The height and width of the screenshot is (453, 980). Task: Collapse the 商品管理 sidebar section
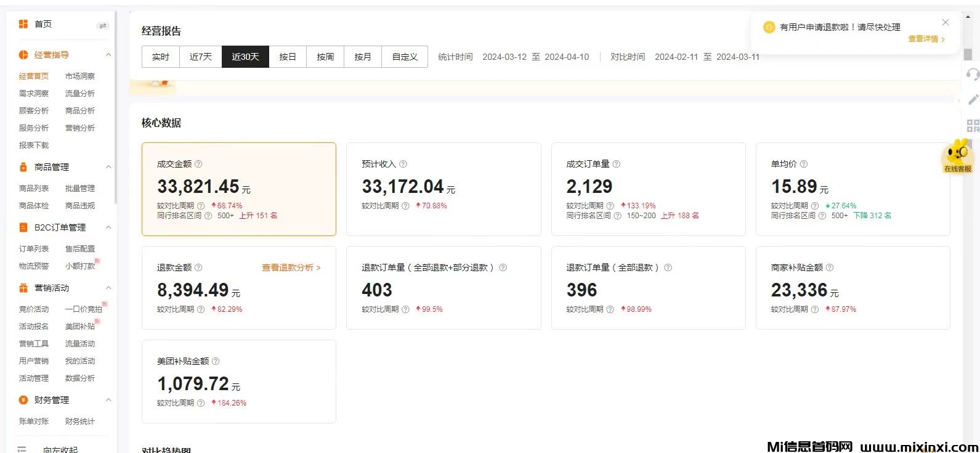tap(108, 167)
